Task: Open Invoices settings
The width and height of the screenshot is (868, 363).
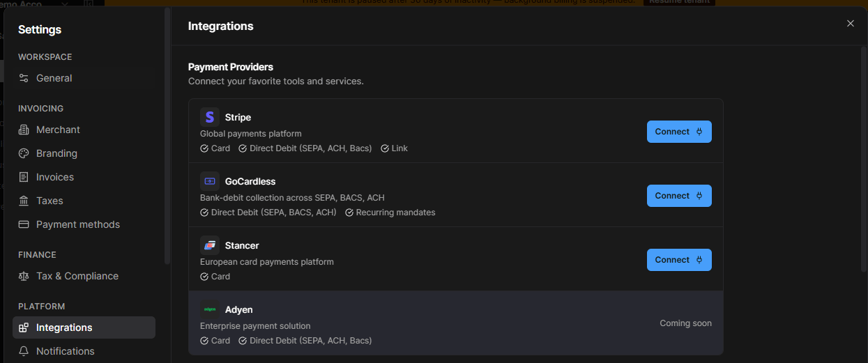Action: click(x=84, y=177)
